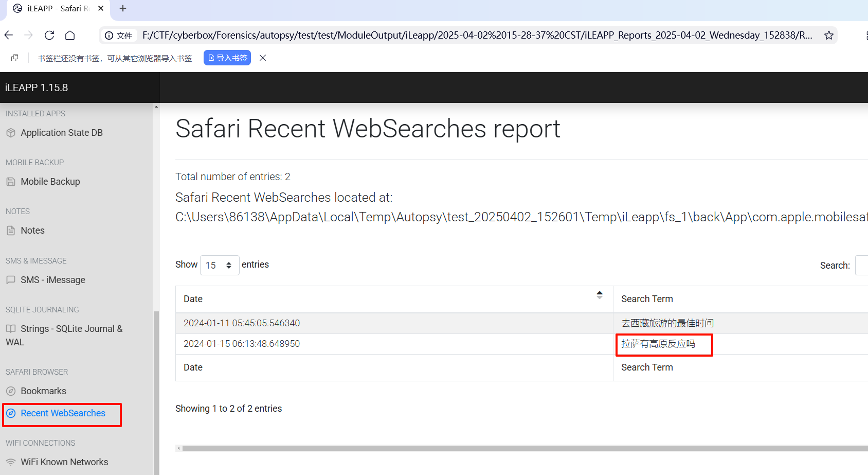This screenshot has height=475, width=868.
Task: Click the table Search input field
Action: pyautogui.click(x=862, y=265)
